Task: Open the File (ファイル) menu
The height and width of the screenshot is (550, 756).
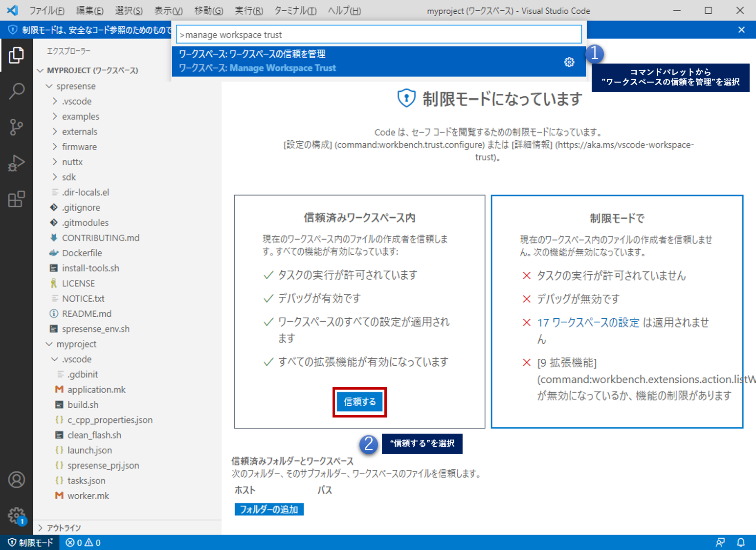Action: [46, 10]
